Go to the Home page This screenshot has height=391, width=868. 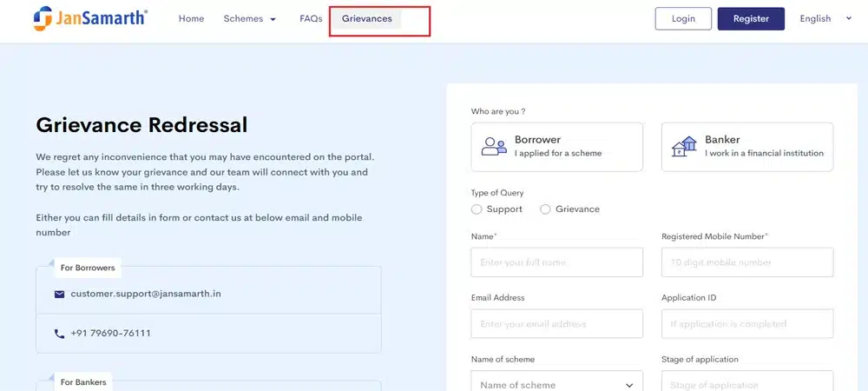click(x=191, y=19)
